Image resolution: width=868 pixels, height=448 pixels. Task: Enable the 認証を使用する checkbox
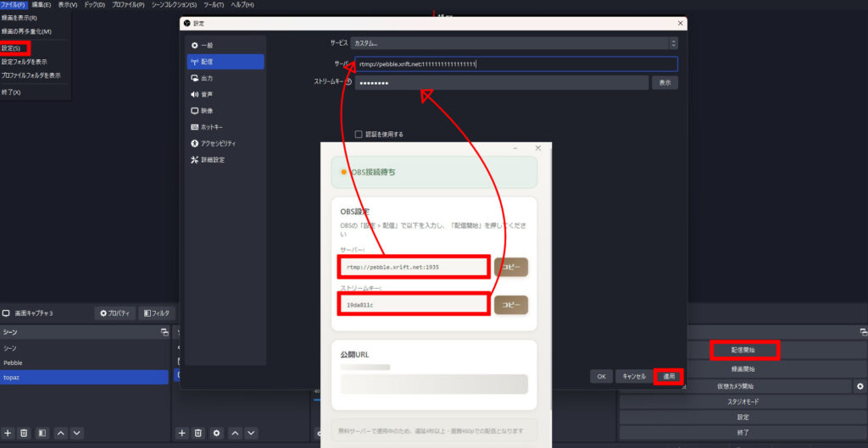click(x=359, y=134)
